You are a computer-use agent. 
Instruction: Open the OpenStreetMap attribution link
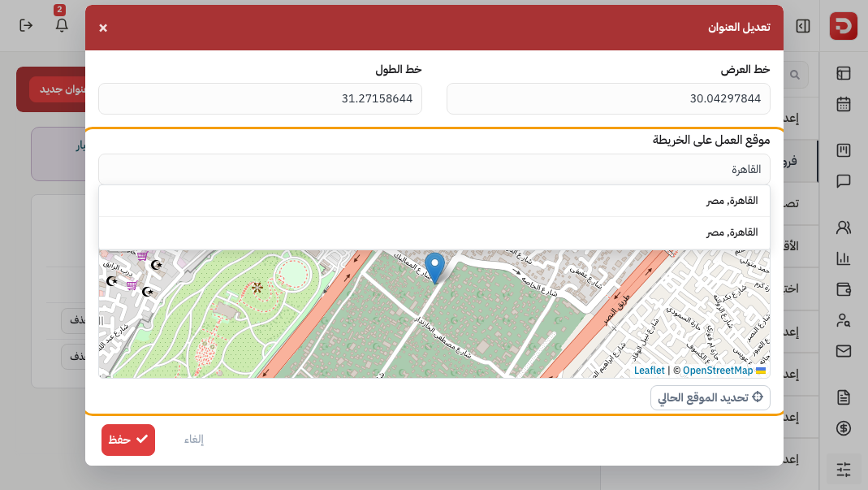(x=718, y=371)
